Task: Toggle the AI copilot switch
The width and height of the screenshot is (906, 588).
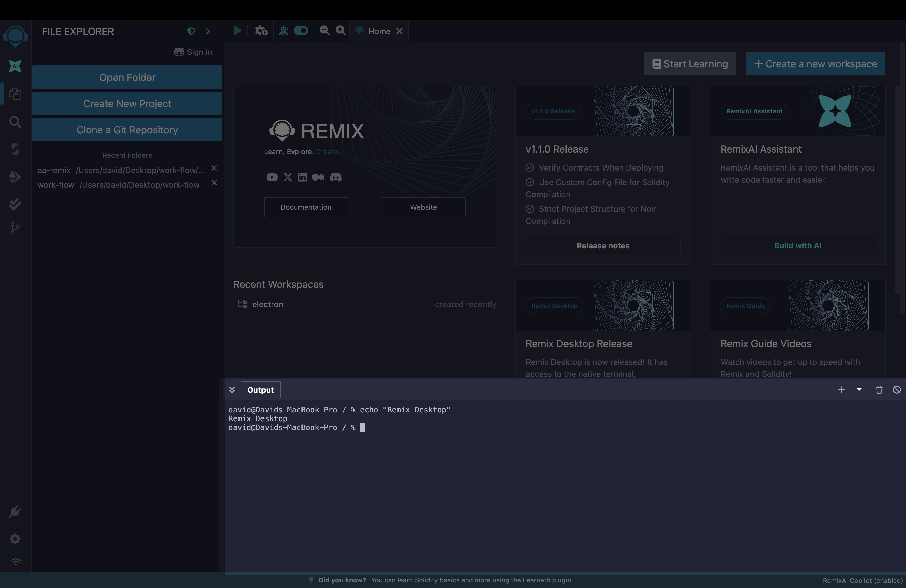Action: point(301,30)
